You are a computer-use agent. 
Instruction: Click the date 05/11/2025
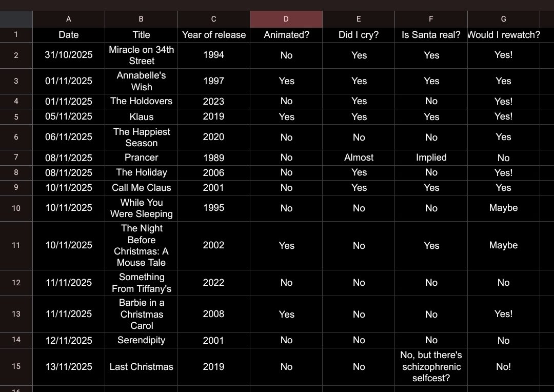coord(69,116)
